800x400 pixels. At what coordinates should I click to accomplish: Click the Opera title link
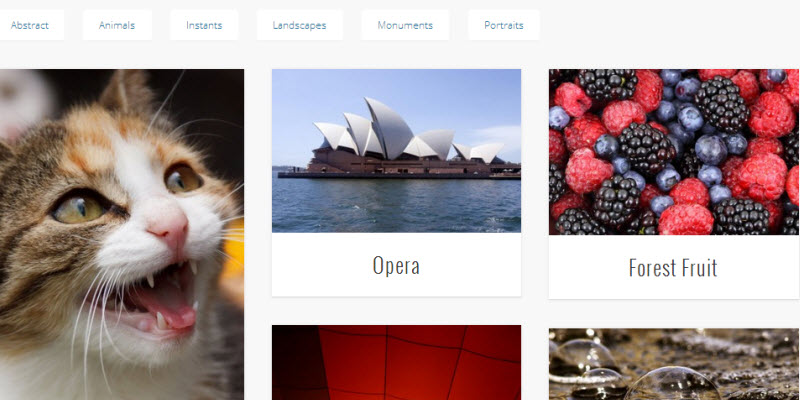click(396, 265)
